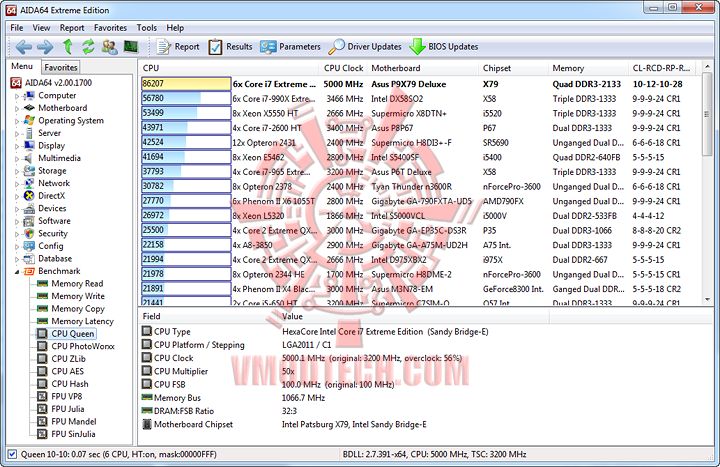Refresh with the green circular arrows icon
The width and height of the screenshot is (720, 467).
pyautogui.click(x=88, y=47)
